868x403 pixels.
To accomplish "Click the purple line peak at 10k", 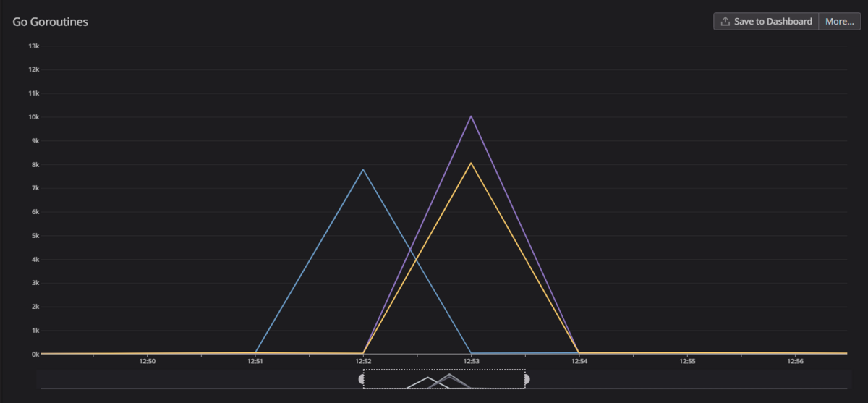I will [x=471, y=116].
